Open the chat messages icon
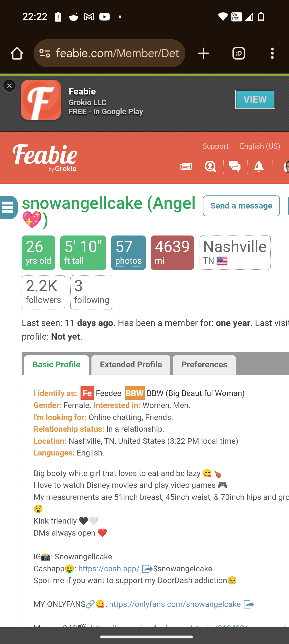The image size is (289, 644). [235, 167]
